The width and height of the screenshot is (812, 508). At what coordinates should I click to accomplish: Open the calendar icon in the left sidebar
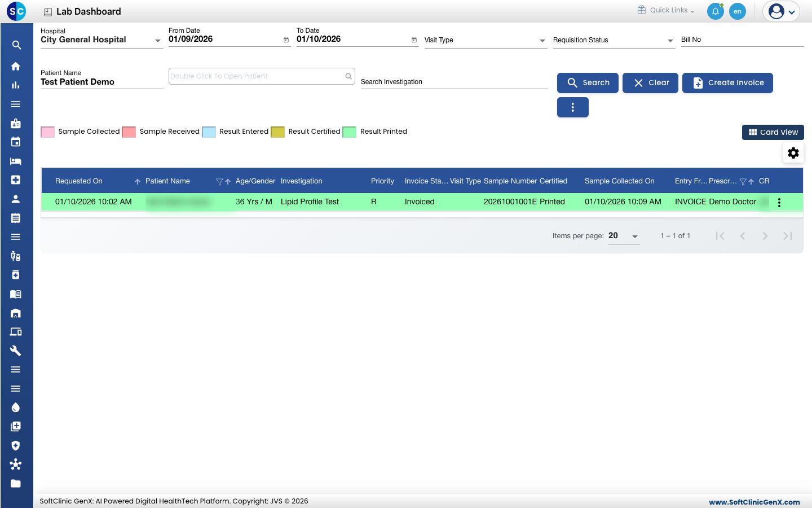16,142
